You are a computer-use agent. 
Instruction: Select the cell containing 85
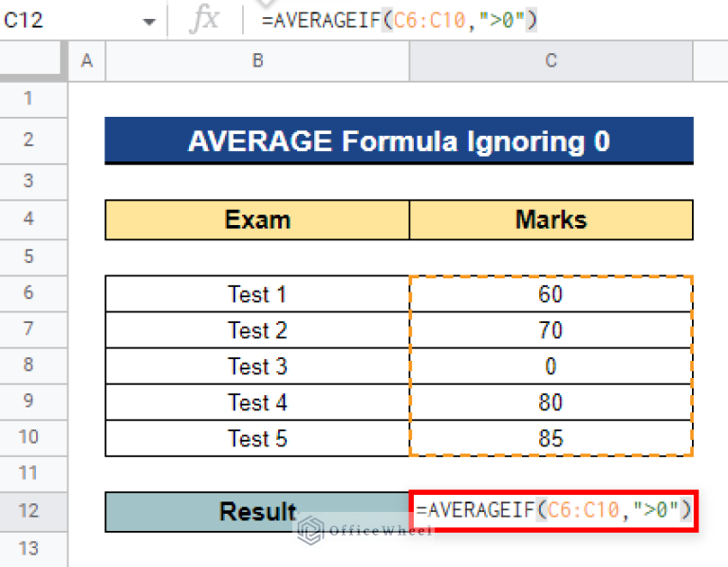[551, 439]
